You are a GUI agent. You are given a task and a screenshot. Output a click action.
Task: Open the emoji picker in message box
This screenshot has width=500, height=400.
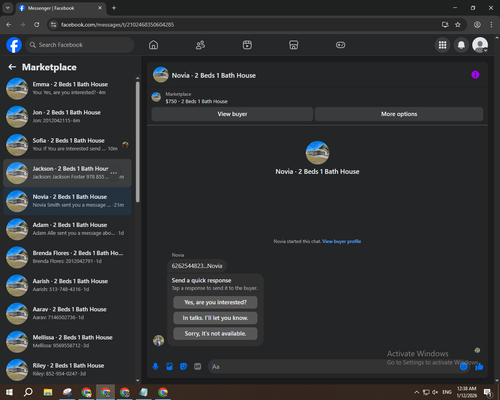point(463,367)
